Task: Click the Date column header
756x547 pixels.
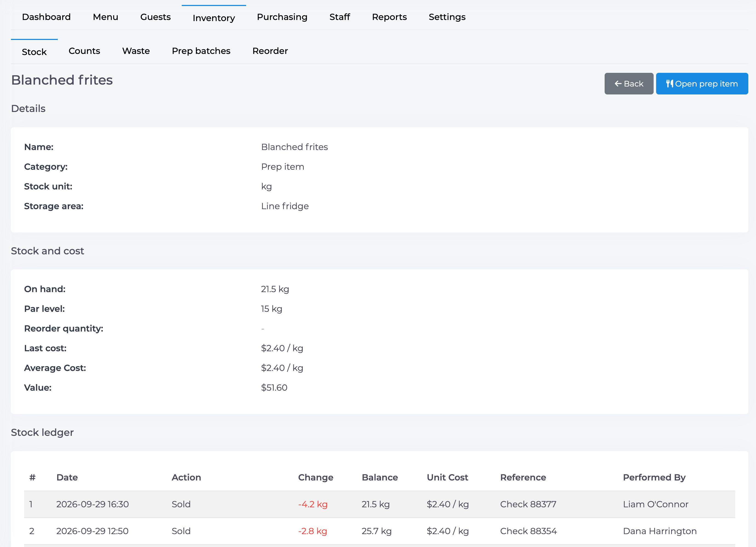Action: 67,477
